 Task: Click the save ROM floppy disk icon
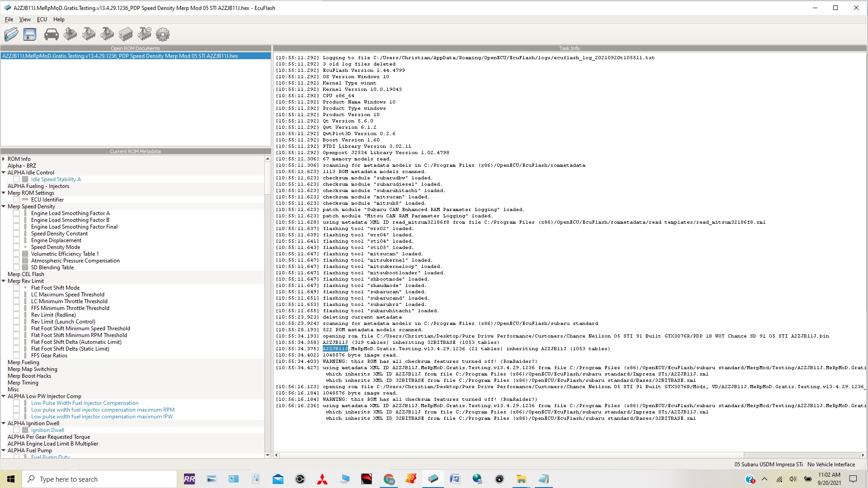coord(30,34)
